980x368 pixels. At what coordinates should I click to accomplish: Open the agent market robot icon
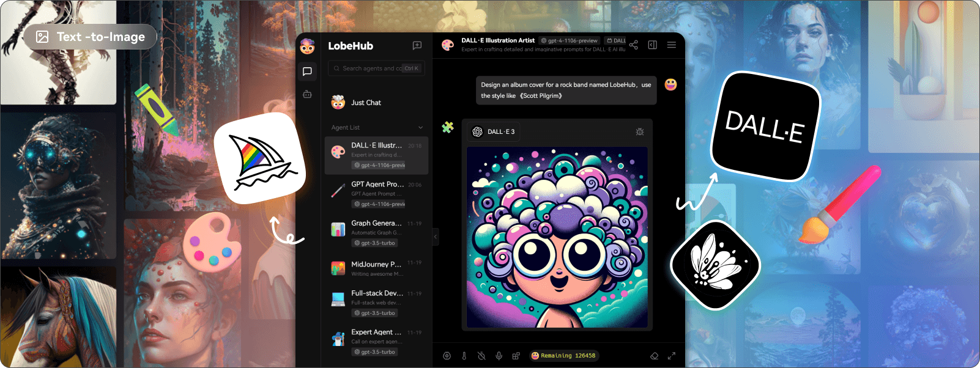307,94
